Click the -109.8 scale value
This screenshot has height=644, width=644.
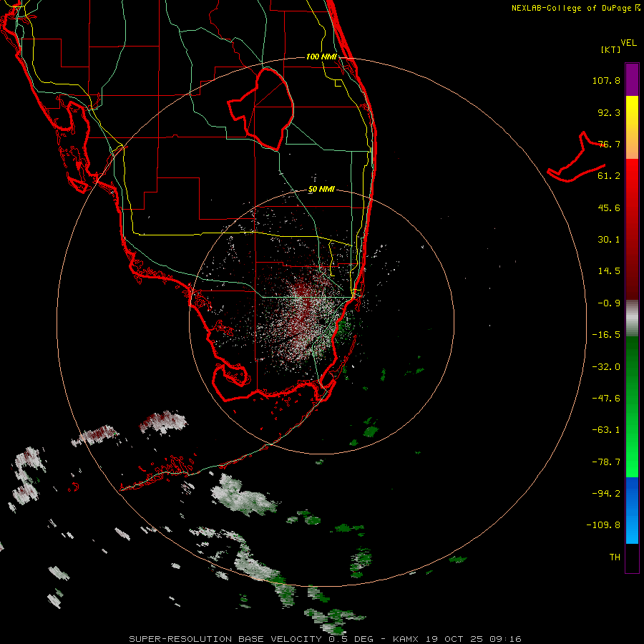tap(603, 525)
